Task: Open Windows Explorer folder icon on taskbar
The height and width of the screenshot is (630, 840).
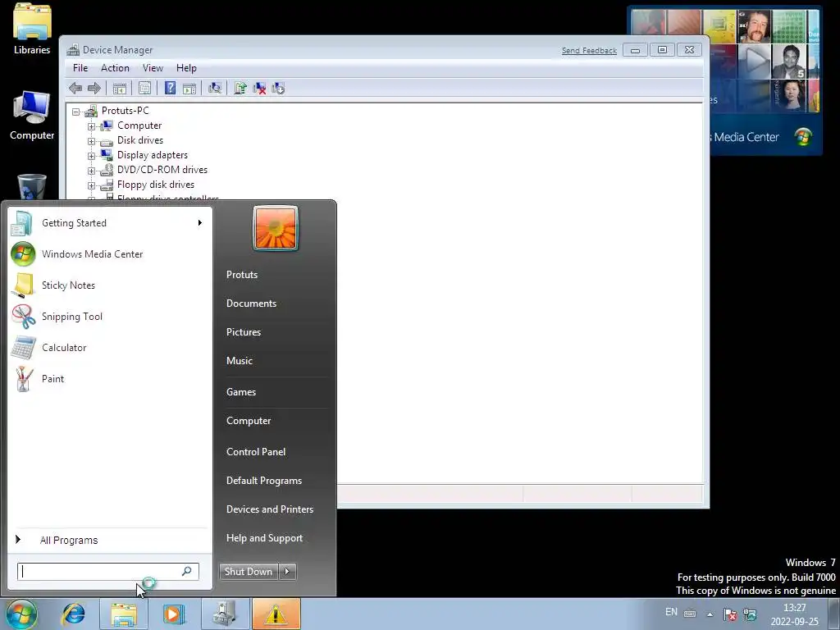Action: tap(124, 614)
